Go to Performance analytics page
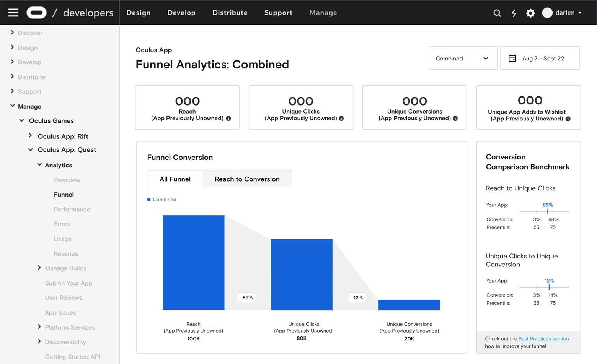This screenshot has width=597, height=364. (x=72, y=210)
